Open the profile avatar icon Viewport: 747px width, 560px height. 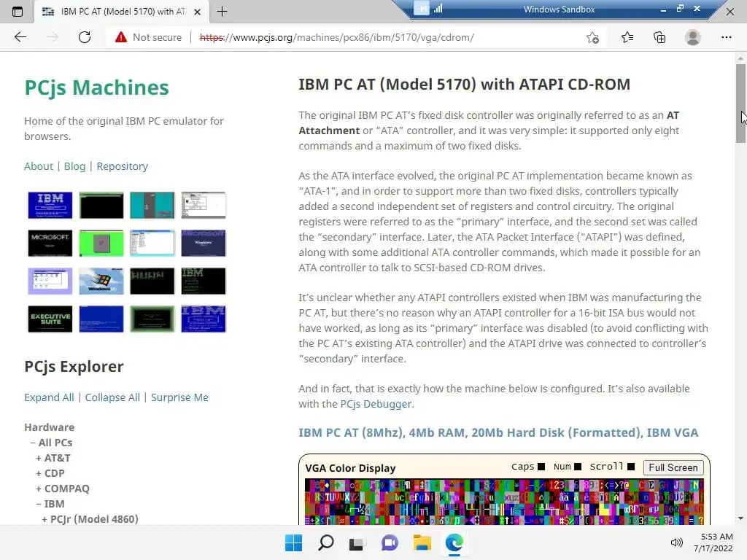(693, 37)
